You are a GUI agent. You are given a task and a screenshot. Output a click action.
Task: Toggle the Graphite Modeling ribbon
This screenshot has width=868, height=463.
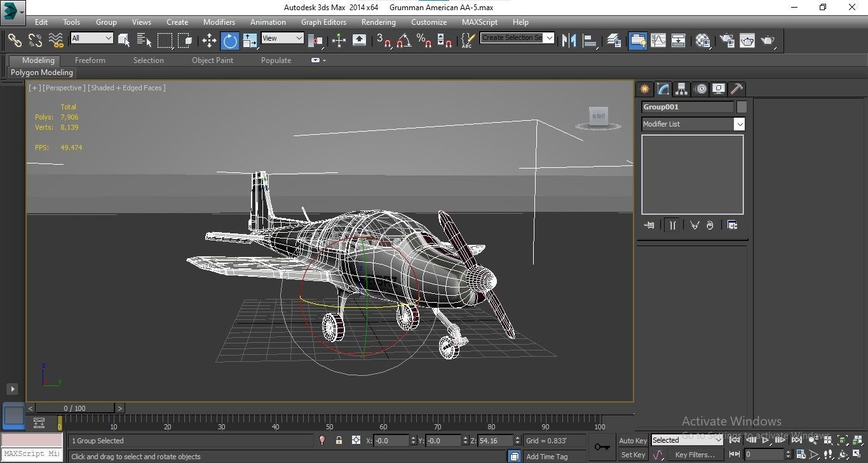[x=637, y=41]
